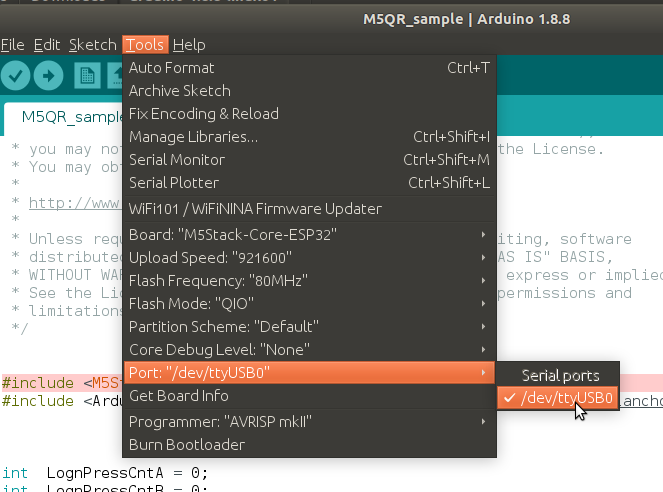Close the open Tools menu
663x492 pixels.
(x=145, y=45)
